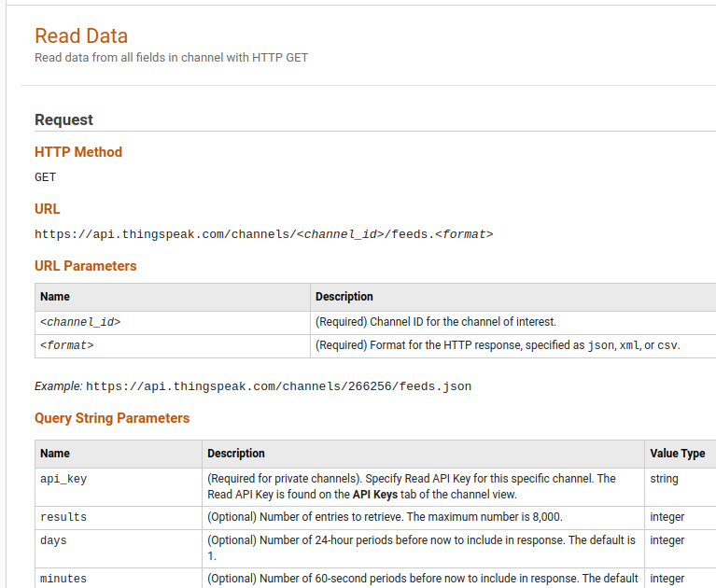The image size is (716, 588).
Task: Click the days parameter name cell
Action: tap(53, 540)
